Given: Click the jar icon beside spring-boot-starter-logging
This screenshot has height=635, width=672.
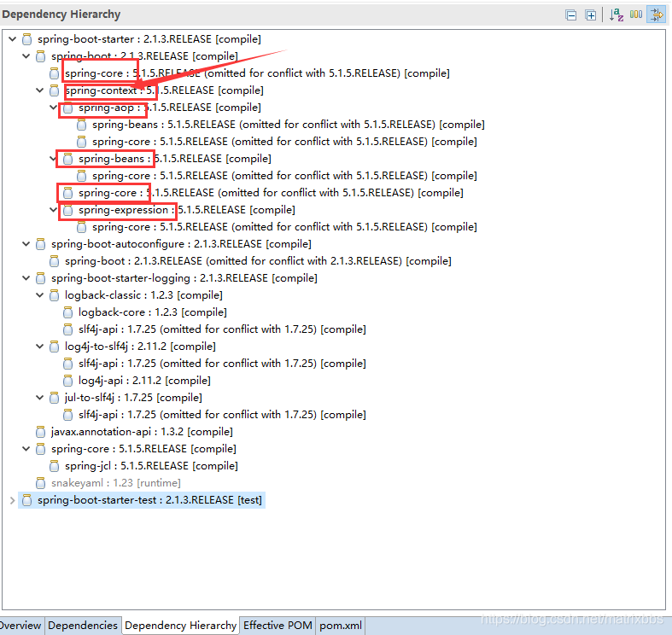Looking at the screenshot, I should point(41,278).
